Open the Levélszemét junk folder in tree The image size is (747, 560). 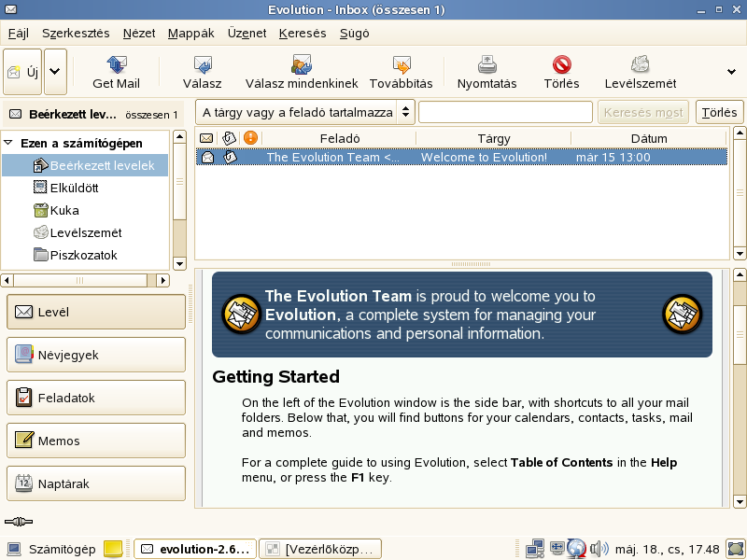78,232
